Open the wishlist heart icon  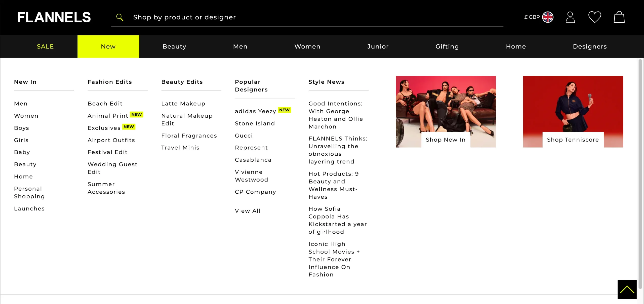(x=595, y=17)
